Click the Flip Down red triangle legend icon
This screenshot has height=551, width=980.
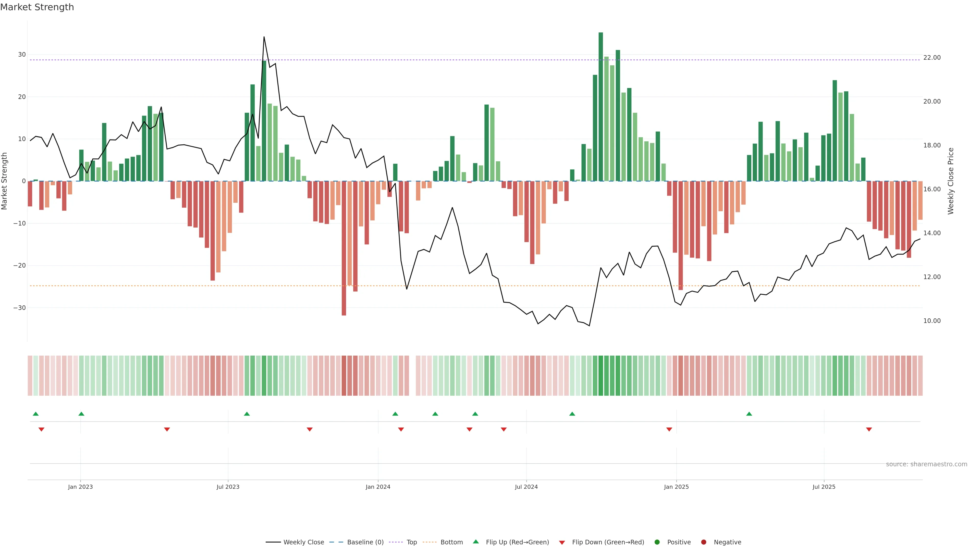(562, 542)
